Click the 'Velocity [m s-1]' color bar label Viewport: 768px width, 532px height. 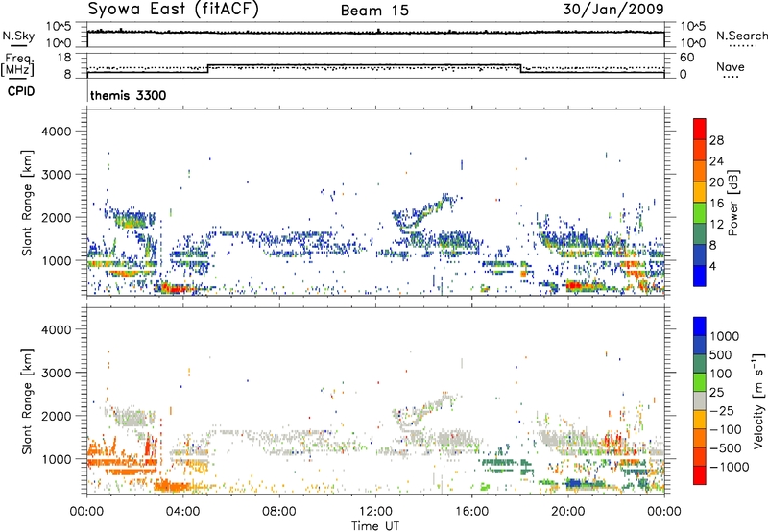pos(758,400)
